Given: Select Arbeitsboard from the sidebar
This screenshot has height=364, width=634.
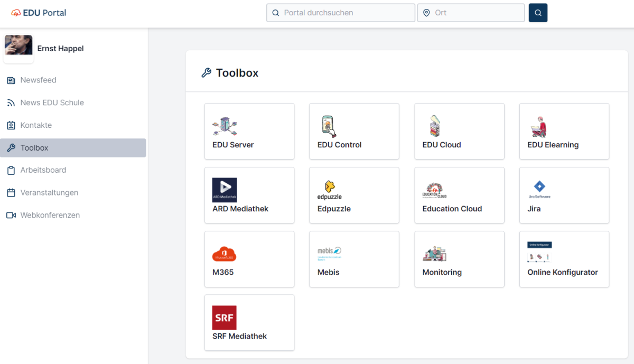Looking at the screenshot, I should point(43,170).
